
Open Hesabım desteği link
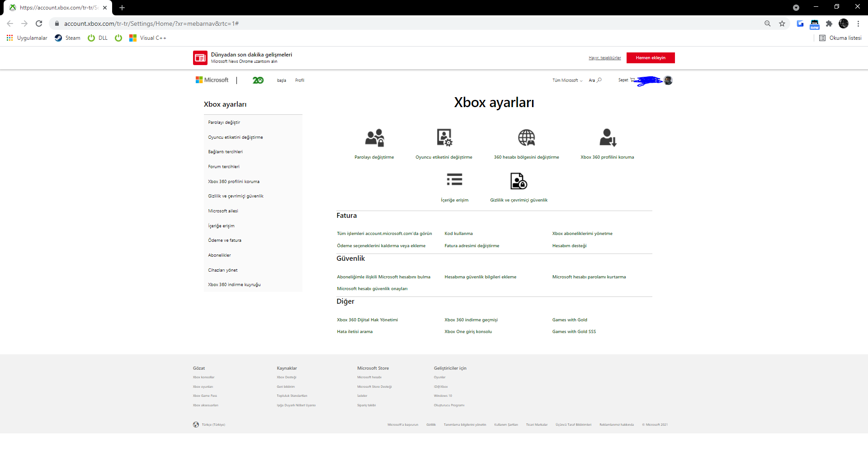tap(569, 246)
